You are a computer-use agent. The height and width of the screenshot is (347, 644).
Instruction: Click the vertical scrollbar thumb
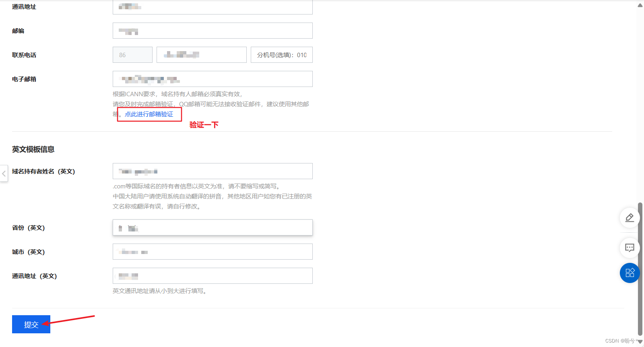tap(640, 269)
